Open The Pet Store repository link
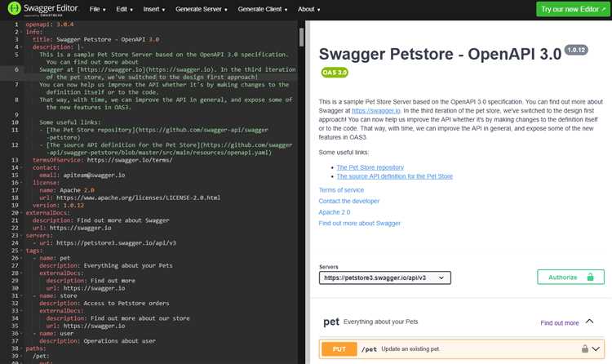 370,167
